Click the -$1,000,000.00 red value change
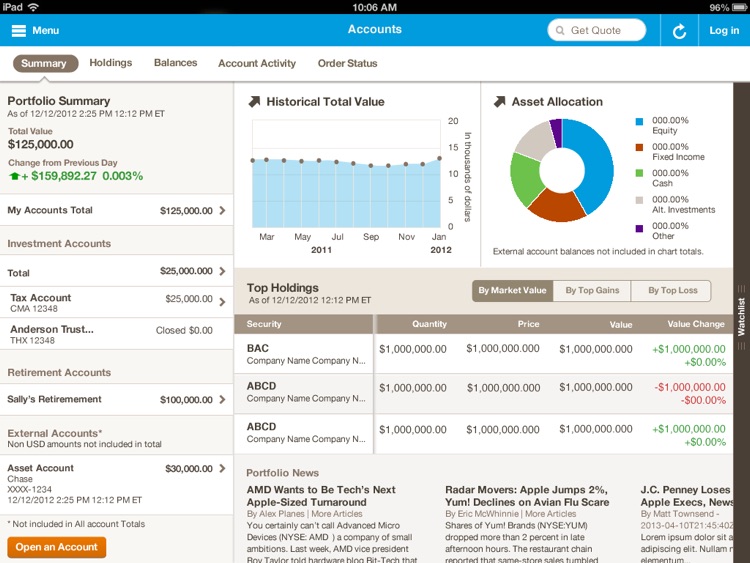This screenshot has width=750, height=563. pos(690,387)
